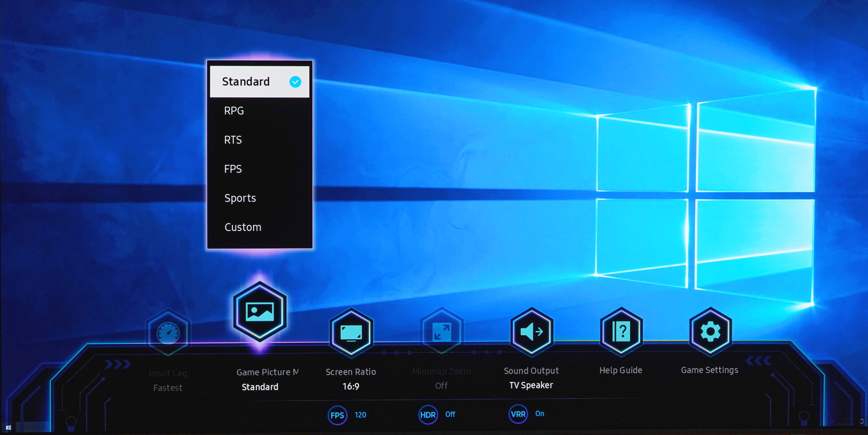Click the HDR Off status text
The width and height of the screenshot is (868, 435).
pos(450,414)
